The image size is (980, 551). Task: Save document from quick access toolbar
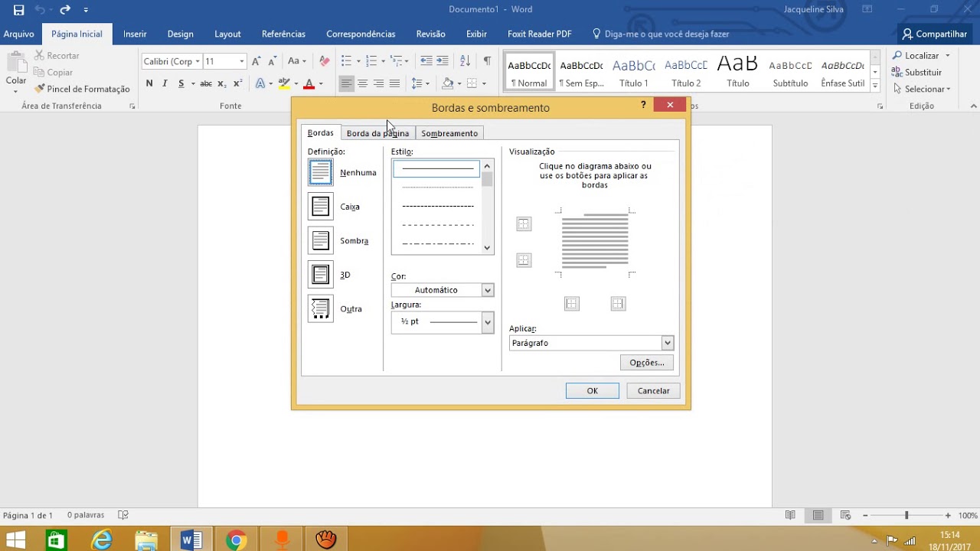(18, 10)
